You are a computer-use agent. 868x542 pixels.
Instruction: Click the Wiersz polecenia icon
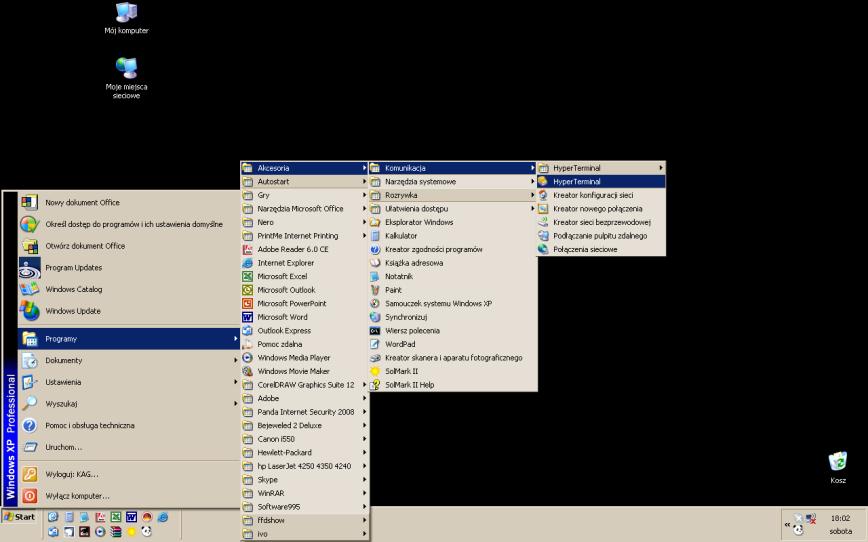(375, 331)
